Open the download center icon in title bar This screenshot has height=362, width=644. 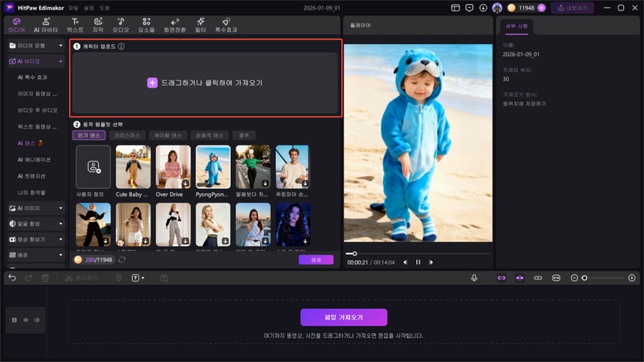483,8
